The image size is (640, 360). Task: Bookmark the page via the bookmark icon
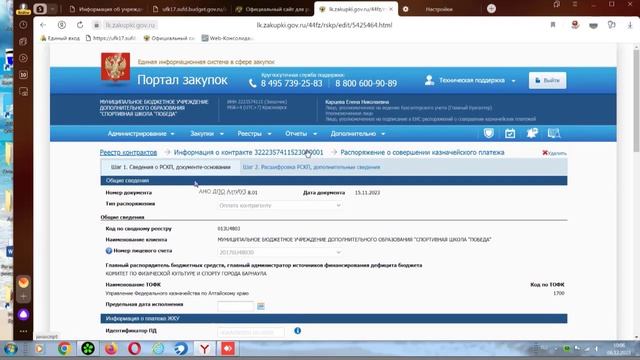tap(553, 25)
